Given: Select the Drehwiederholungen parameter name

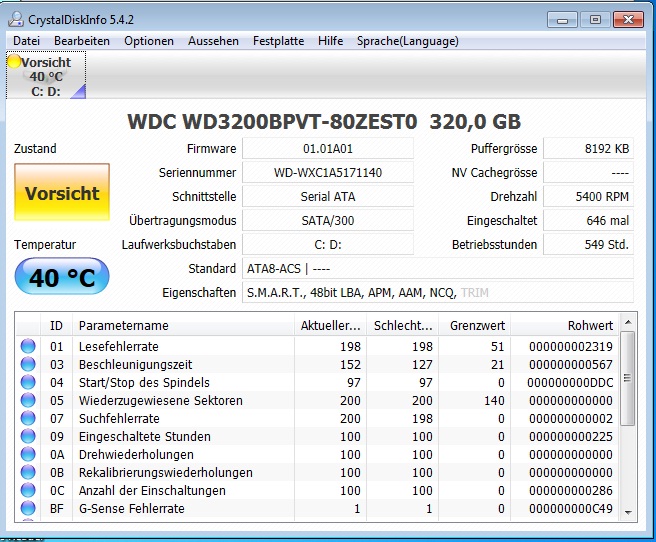Looking at the screenshot, I should [136, 454].
